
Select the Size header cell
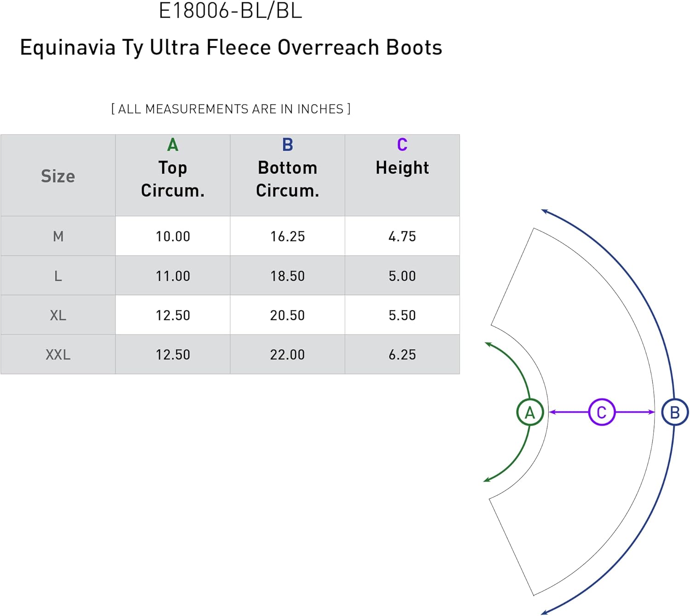point(58,175)
